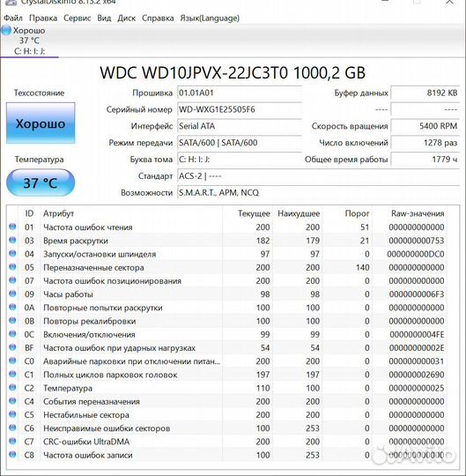
Task: Open the Правка menu
Action: [43, 19]
